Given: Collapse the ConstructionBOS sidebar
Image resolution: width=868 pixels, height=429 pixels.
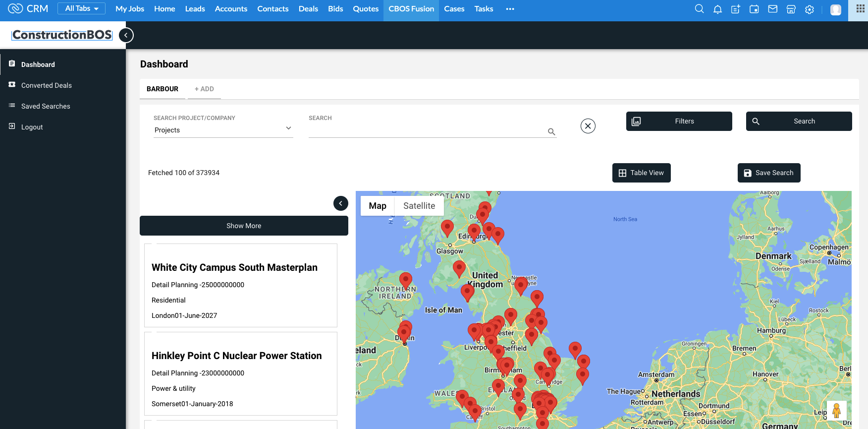Looking at the screenshot, I should 126,35.
